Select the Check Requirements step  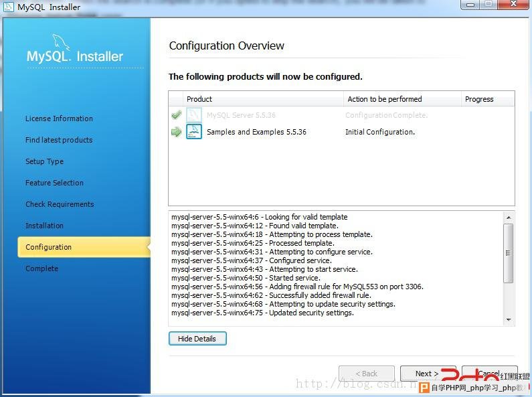(x=60, y=204)
